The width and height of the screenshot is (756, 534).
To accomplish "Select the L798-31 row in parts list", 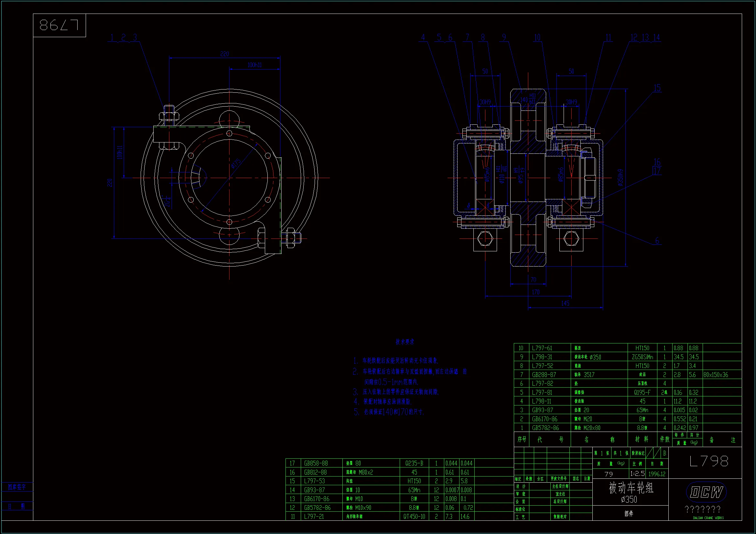I will point(542,357).
